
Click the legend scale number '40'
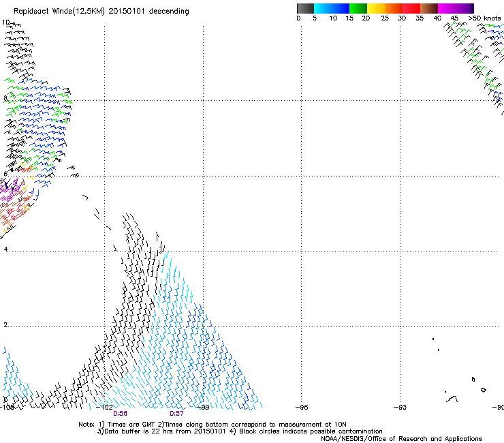(437, 18)
